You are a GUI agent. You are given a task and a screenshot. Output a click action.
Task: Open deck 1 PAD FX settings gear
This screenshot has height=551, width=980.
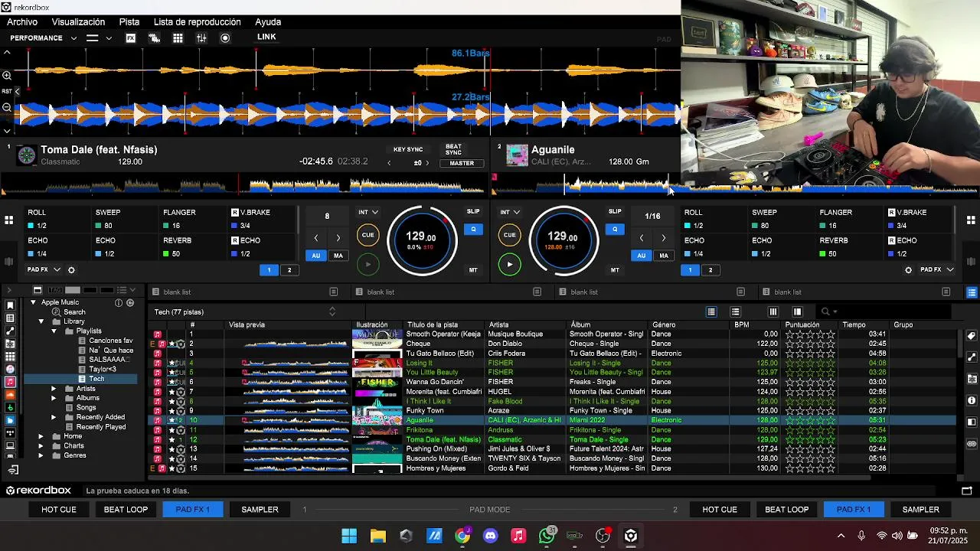coord(71,270)
